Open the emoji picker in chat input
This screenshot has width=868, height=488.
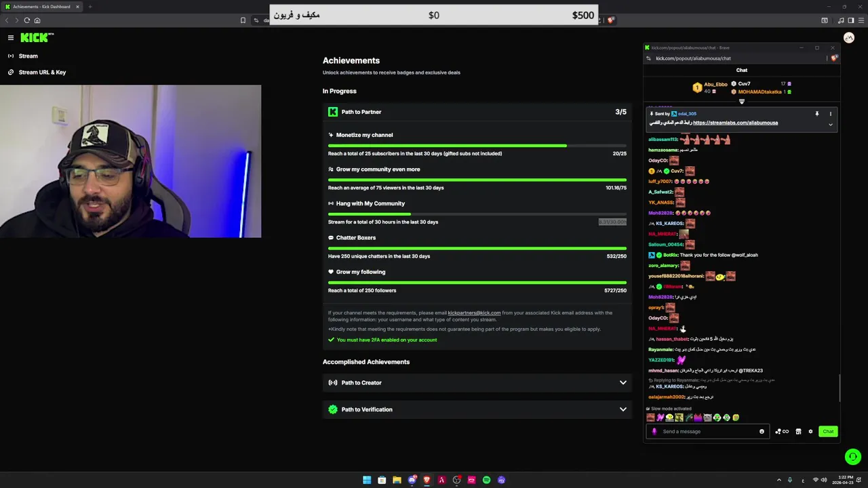coord(762,432)
